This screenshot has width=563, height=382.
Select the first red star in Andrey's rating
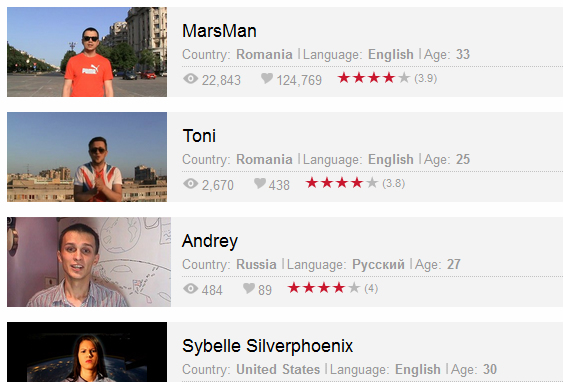[x=294, y=288]
